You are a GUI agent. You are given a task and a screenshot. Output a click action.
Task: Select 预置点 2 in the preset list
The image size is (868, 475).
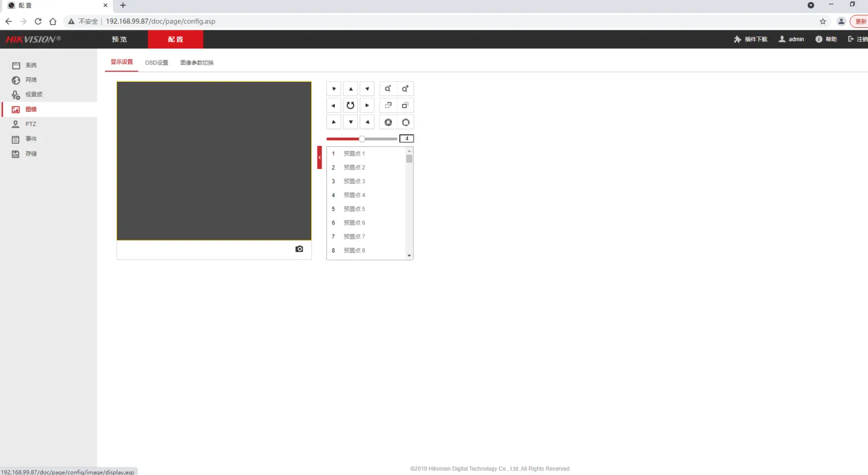[x=366, y=167]
